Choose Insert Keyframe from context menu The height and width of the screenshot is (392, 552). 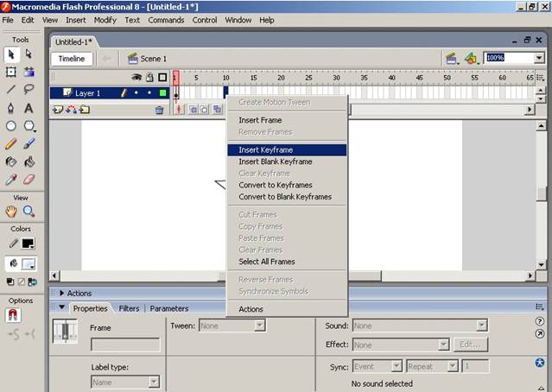tap(287, 150)
